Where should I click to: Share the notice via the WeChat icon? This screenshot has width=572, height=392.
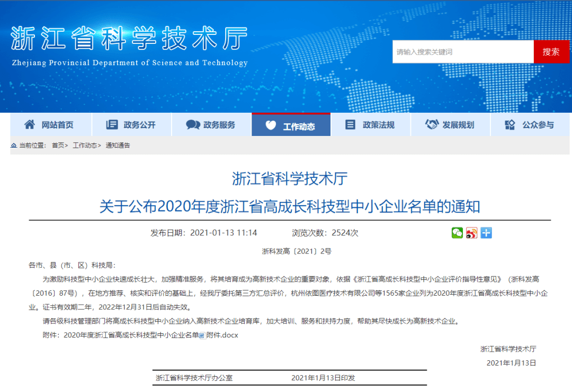(x=457, y=233)
